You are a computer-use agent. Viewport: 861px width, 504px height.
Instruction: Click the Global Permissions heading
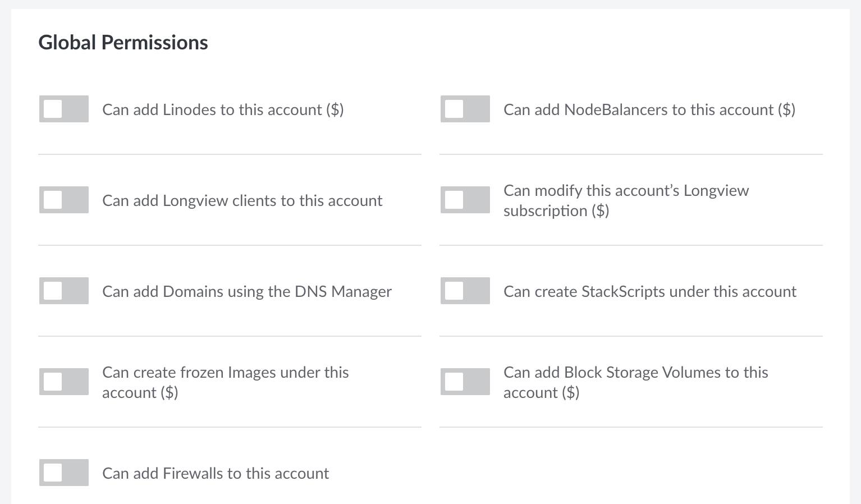click(x=123, y=43)
